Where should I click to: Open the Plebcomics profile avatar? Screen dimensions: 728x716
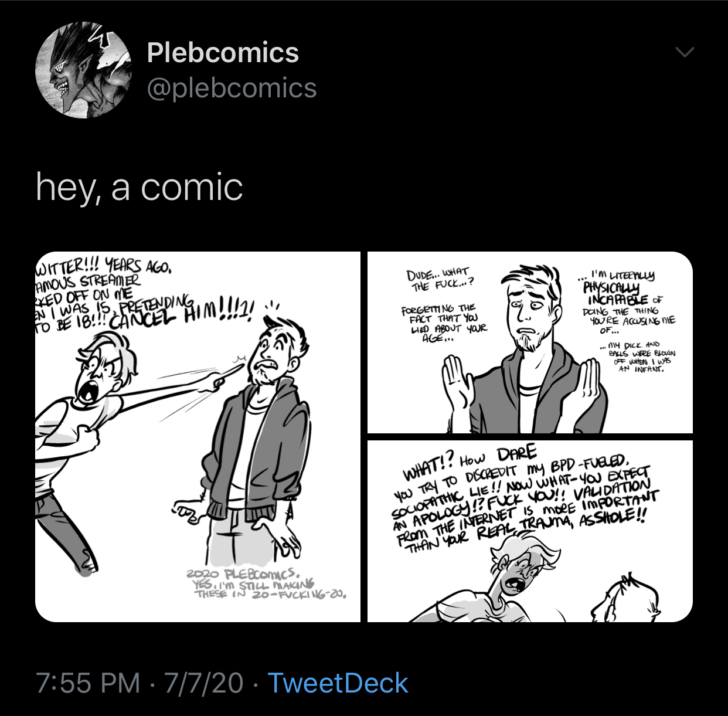click(x=84, y=70)
